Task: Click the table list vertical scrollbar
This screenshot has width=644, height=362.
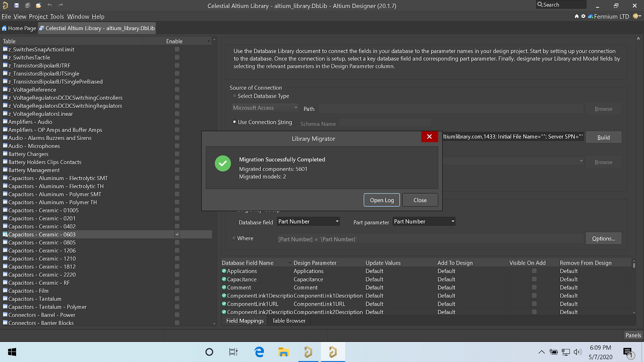Action: (214, 181)
